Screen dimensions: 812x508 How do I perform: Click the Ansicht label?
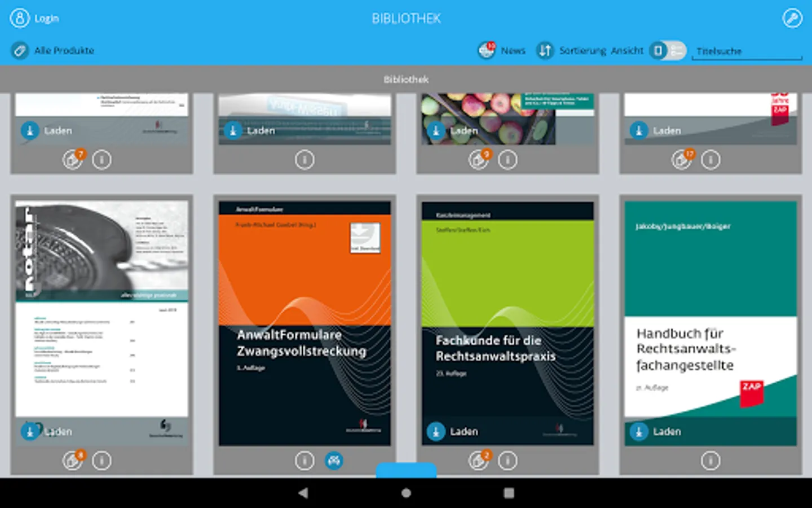(x=627, y=51)
